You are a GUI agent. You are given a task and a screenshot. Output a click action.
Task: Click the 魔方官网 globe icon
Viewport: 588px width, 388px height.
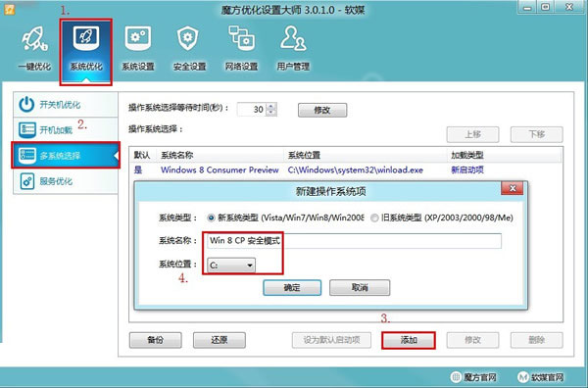[x=456, y=377]
